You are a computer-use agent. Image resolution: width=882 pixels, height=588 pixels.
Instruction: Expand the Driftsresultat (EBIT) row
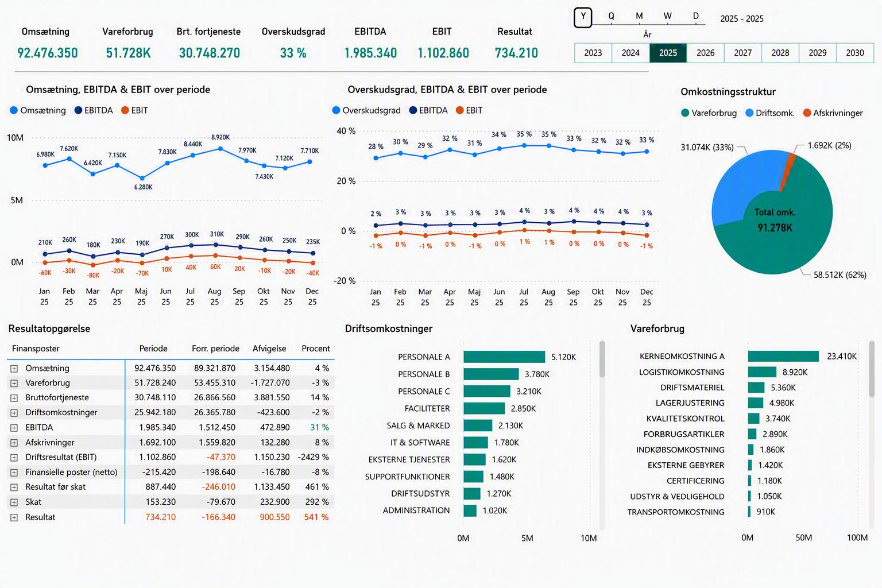pos(14,458)
